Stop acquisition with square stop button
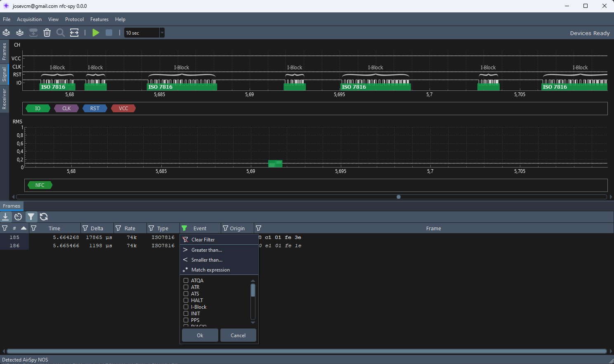The height and width of the screenshot is (364, 614). tap(109, 33)
